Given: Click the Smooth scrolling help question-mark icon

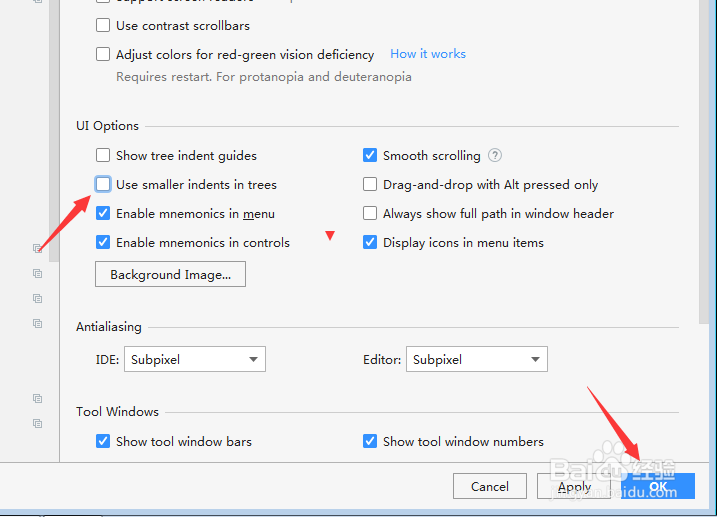Looking at the screenshot, I should [x=495, y=155].
